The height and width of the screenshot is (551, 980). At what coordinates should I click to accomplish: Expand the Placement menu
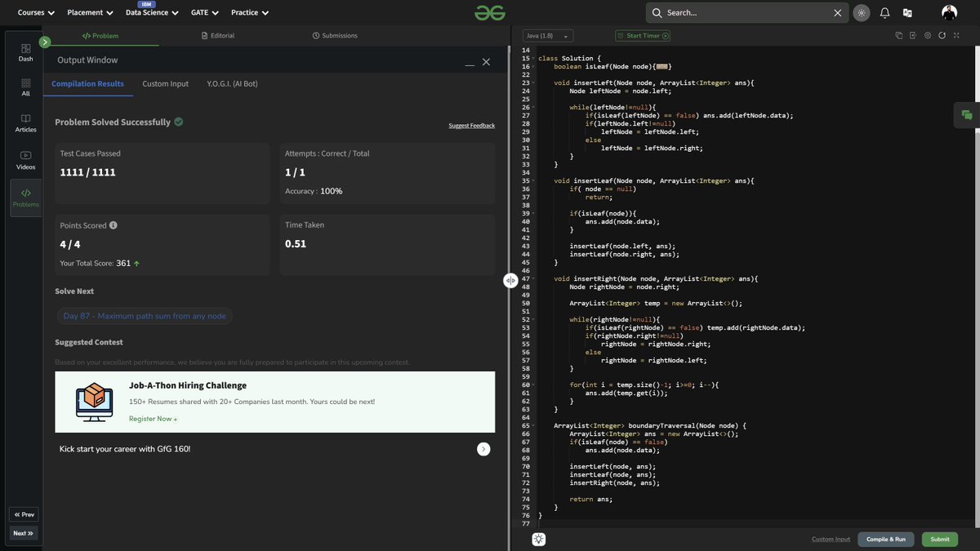[x=91, y=13]
